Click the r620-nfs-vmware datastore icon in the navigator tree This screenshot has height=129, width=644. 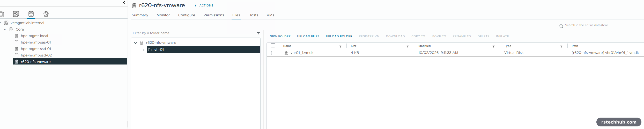17,62
